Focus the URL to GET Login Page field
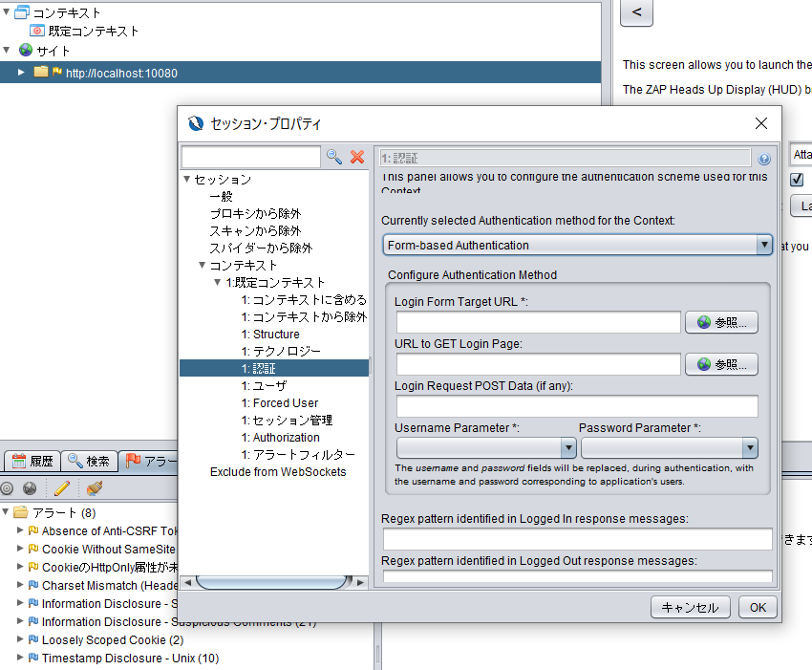This screenshot has height=670, width=812. point(538,364)
